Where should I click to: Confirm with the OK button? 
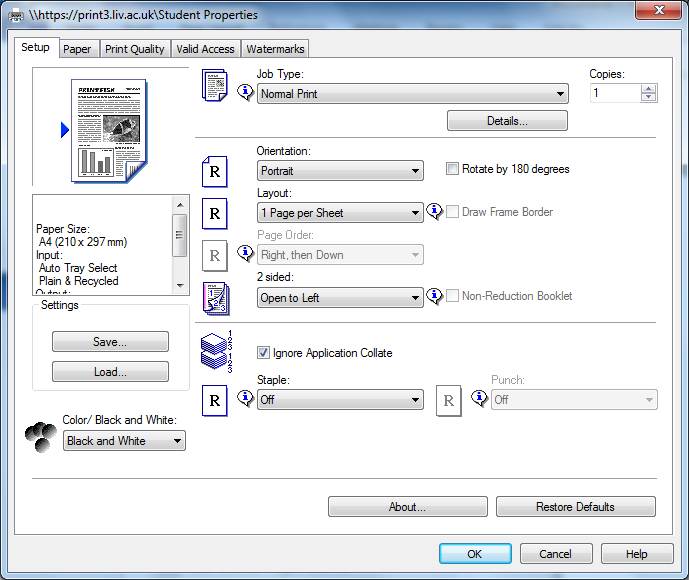pyautogui.click(x=475, y=554)
